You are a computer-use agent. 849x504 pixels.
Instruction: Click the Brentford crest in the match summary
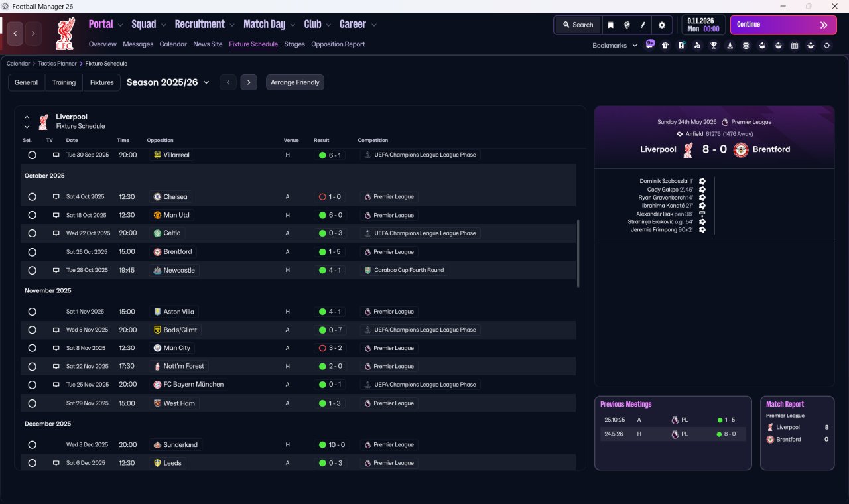(741, 149)
